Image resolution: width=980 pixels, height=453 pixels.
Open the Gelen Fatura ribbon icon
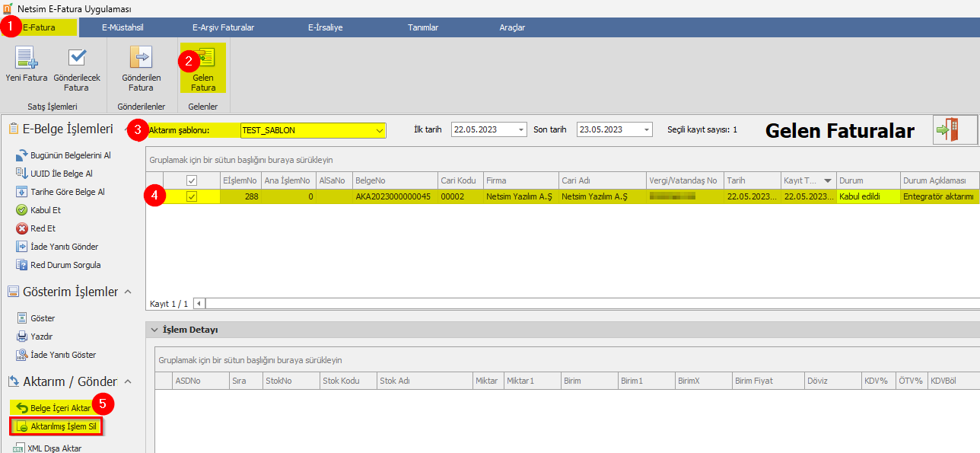click(x=203, y=69)
